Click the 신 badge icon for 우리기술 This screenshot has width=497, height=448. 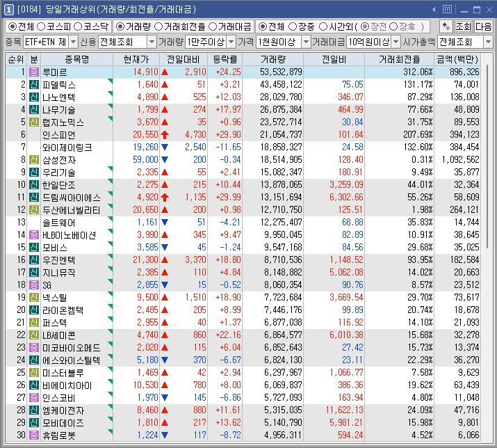pos(34,173)
